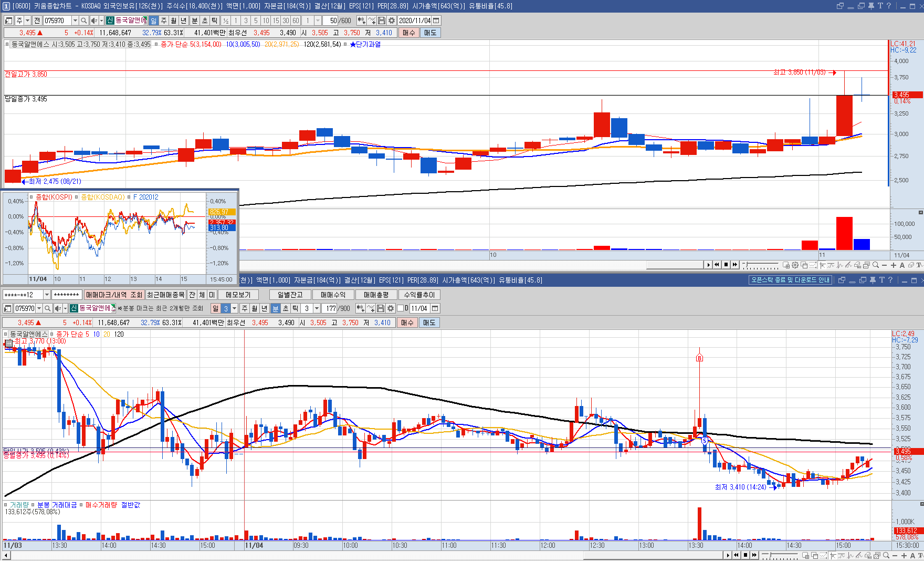This screenshot has width=924, height=562.
Task: Open the 일별잔고 tab
Action: (290, 295)
